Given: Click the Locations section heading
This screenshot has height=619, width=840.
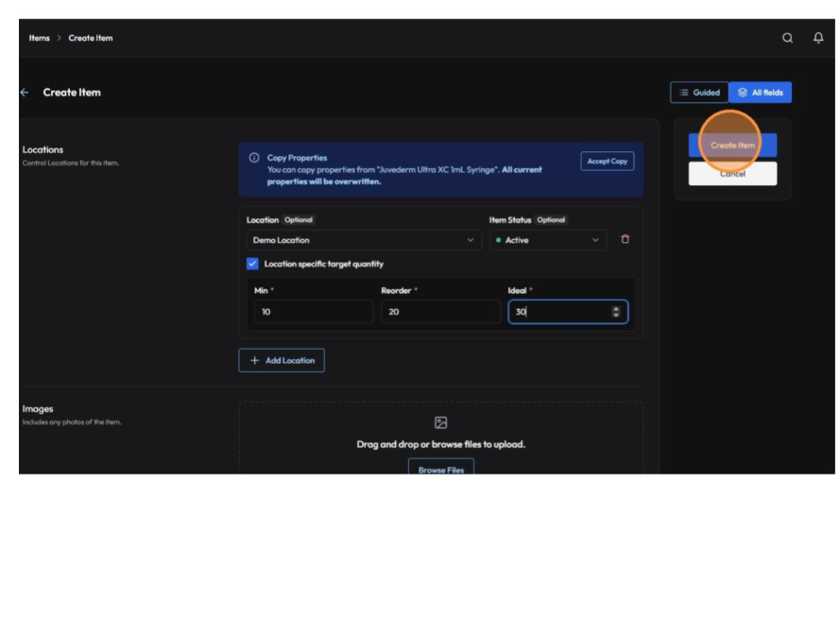Looking at the screenshot, I should [x=43, y=149].
